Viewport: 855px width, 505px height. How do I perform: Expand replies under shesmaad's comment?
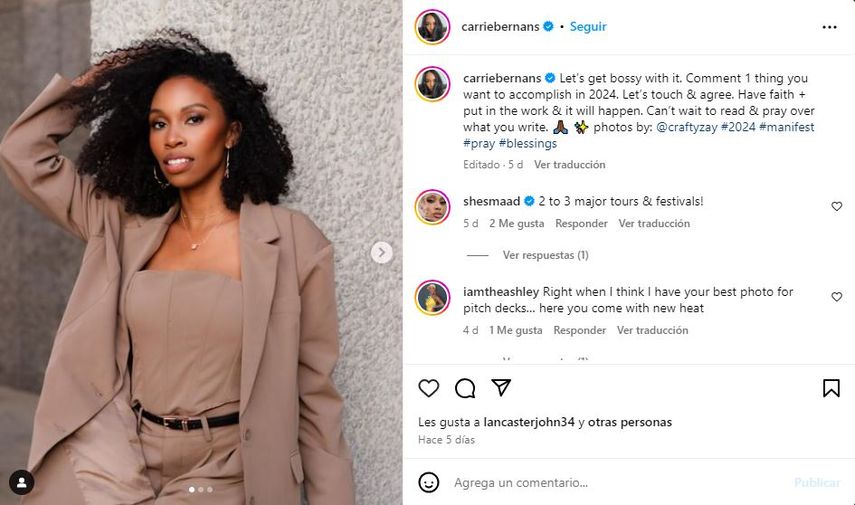click(x=545, y=255)
